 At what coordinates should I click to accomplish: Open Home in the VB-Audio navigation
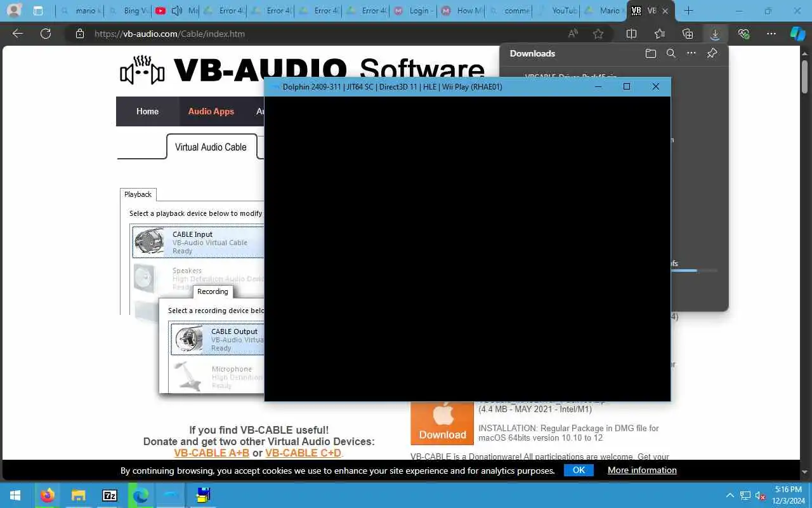click(147, 111)
